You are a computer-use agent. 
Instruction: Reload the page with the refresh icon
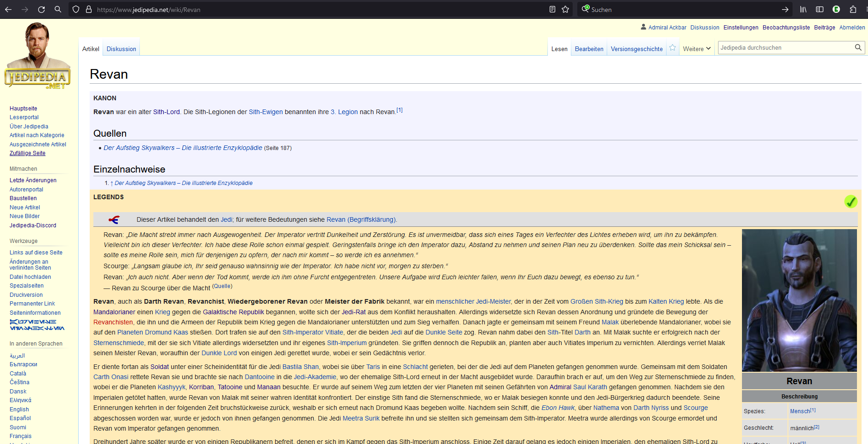41,9
